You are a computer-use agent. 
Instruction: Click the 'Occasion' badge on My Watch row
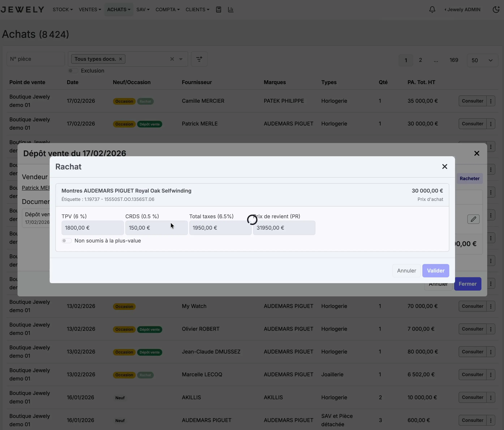[x=124, y=306]
